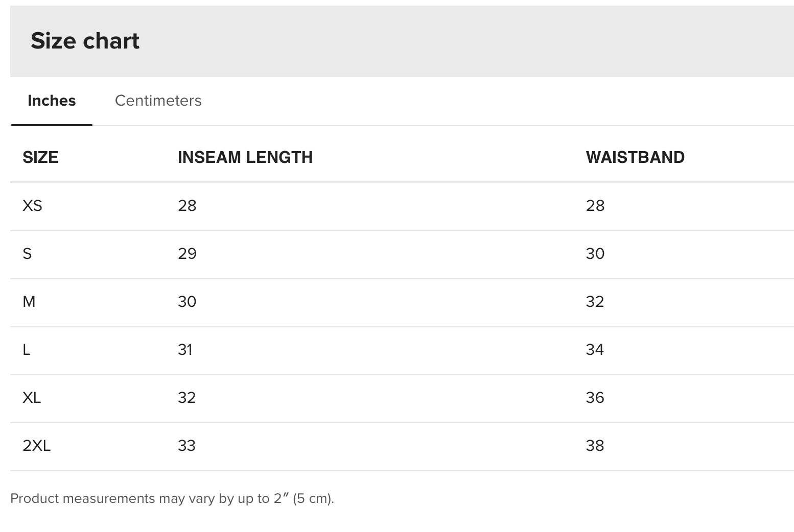Click waistband value 36 for XL

595,398
